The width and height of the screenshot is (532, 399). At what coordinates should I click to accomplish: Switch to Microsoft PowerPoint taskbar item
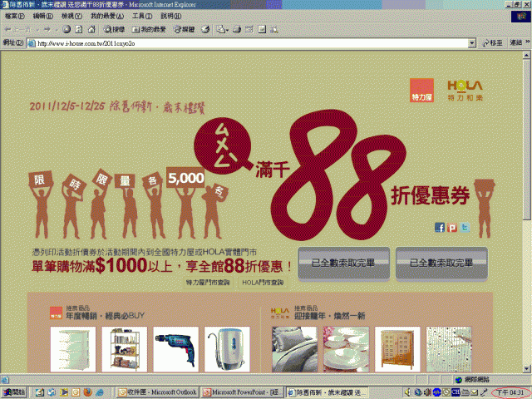(x=242, y=392)
